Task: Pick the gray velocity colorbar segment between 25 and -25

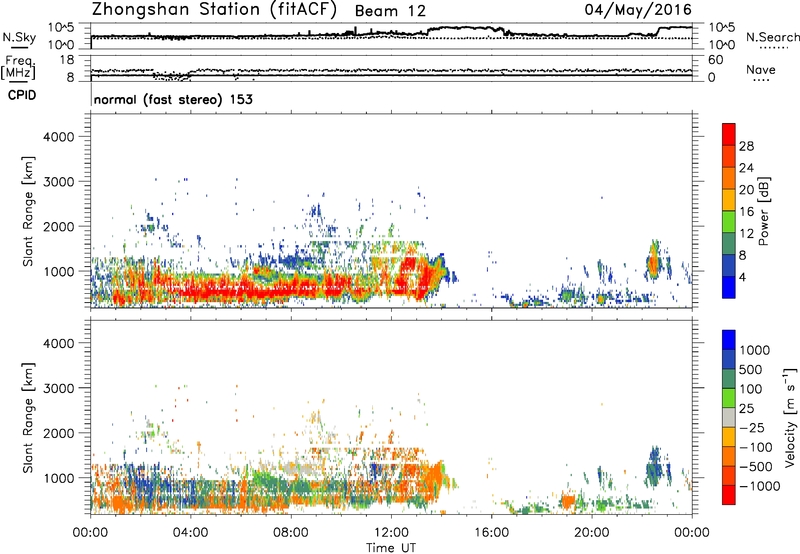Action: (x=729, y=418)
